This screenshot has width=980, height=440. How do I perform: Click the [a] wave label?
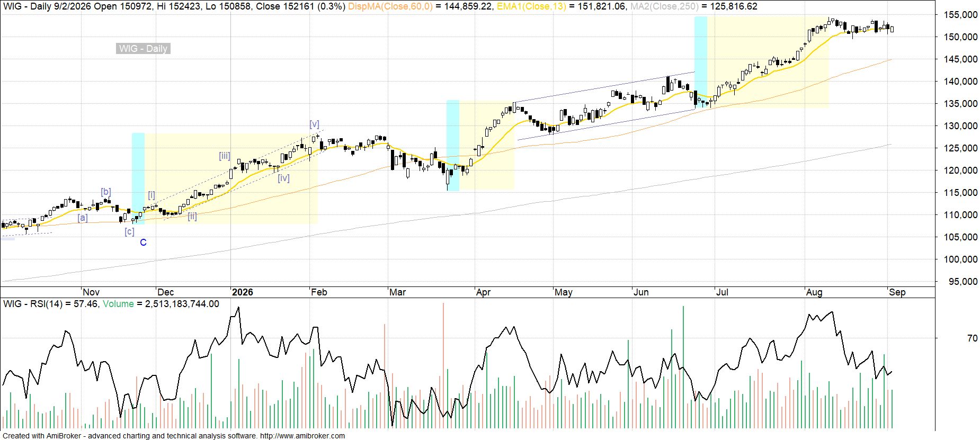[x=83, y=218]
